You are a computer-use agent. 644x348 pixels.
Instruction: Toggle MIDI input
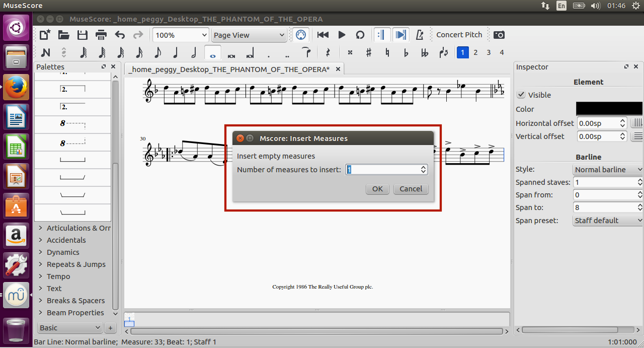click(300, 35)
